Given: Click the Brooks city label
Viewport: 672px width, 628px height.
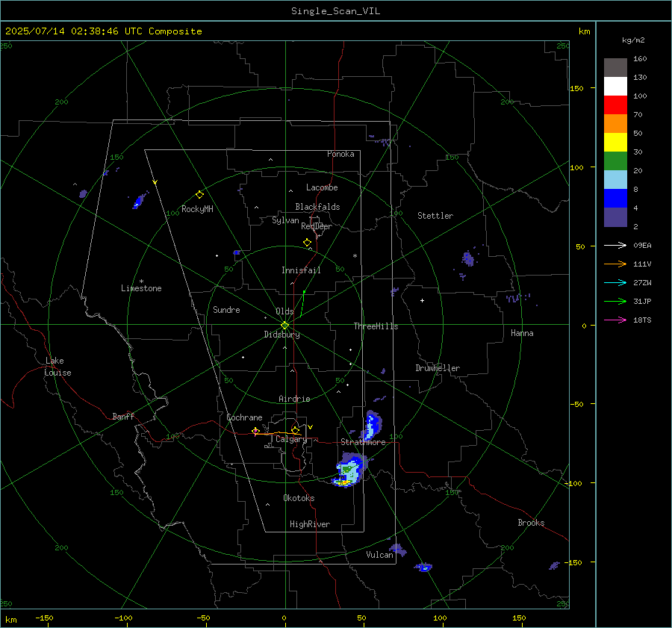Looking at the screenshot, I should click(x=531, y=523).
